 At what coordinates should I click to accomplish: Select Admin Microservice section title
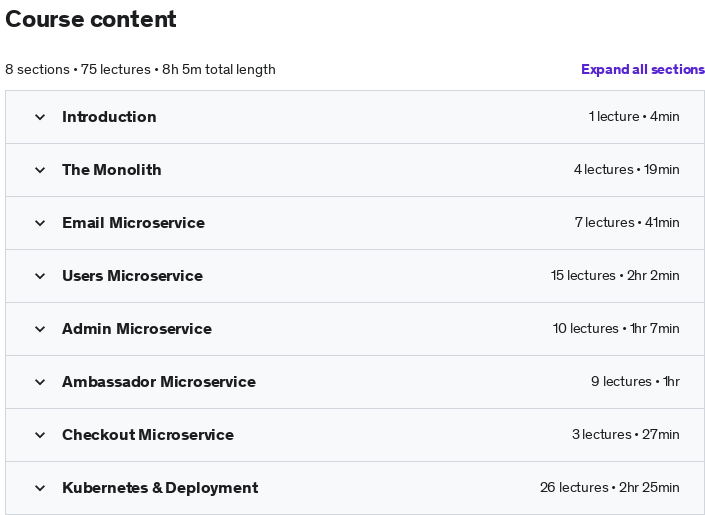137,329
